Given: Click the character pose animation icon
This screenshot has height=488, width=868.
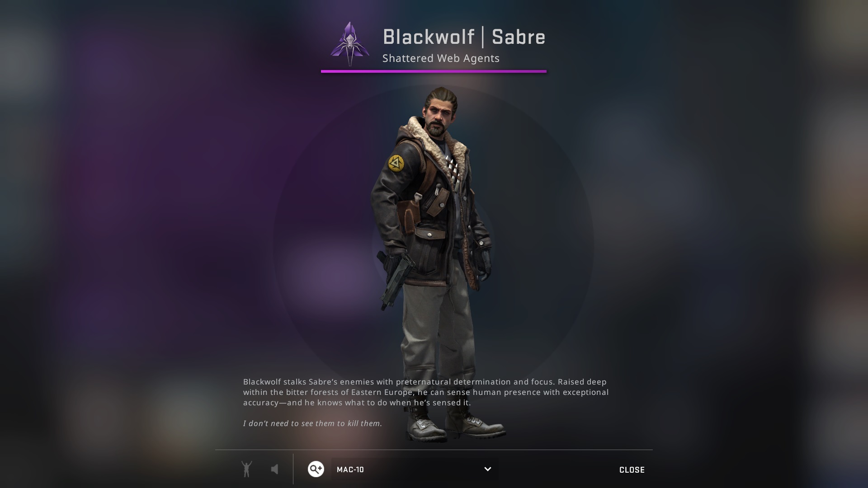Looking at the screenshot, I should pos(246,469).
